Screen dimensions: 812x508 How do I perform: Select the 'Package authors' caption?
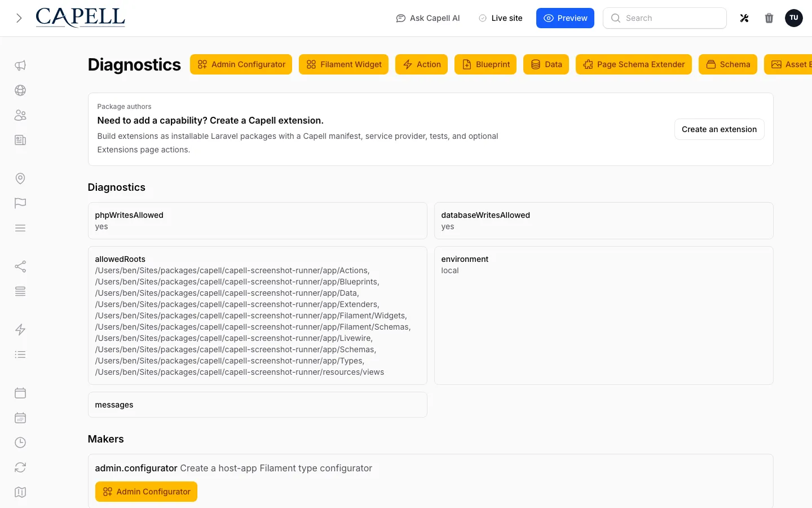(x=124, y=107)
